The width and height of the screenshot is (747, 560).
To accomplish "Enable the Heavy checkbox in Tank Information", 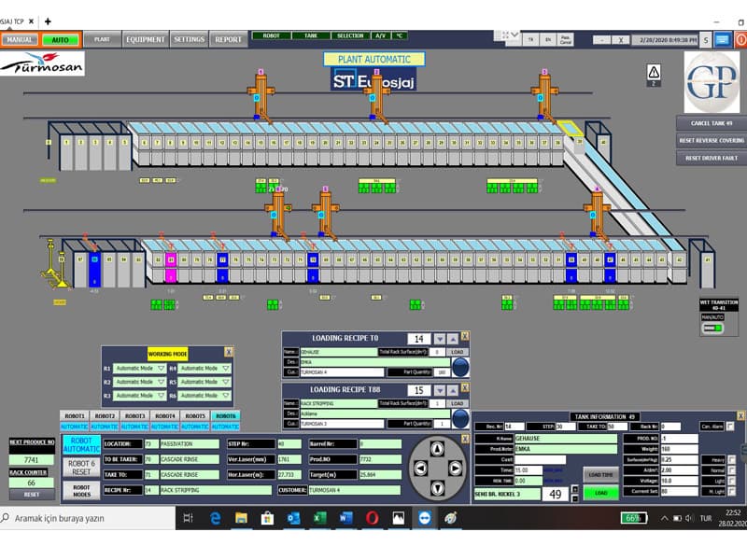I will click(731, 459).
